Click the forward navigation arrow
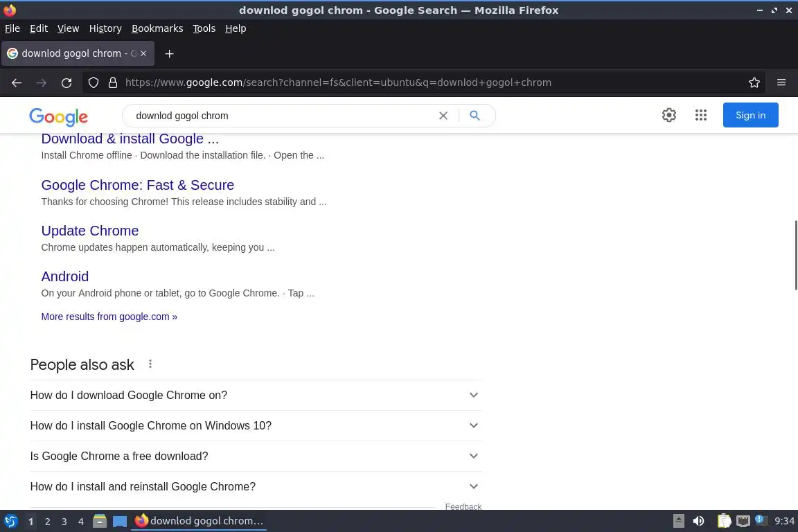 click(42, 82)
